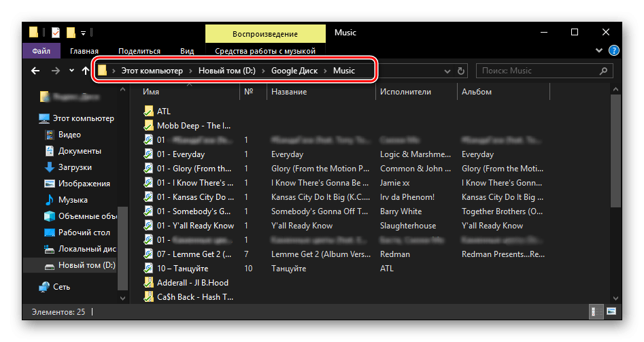Viewport: 644px width, 342px height.
Task: Switch to large thumbnails view in status bar
Action: point(611,311)
